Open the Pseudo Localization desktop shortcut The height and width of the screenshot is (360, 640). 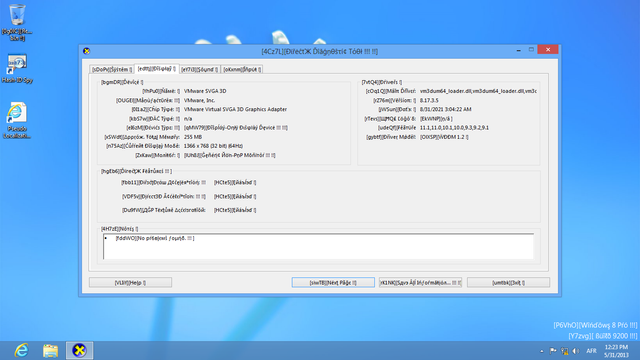click(x=17, y=120)
